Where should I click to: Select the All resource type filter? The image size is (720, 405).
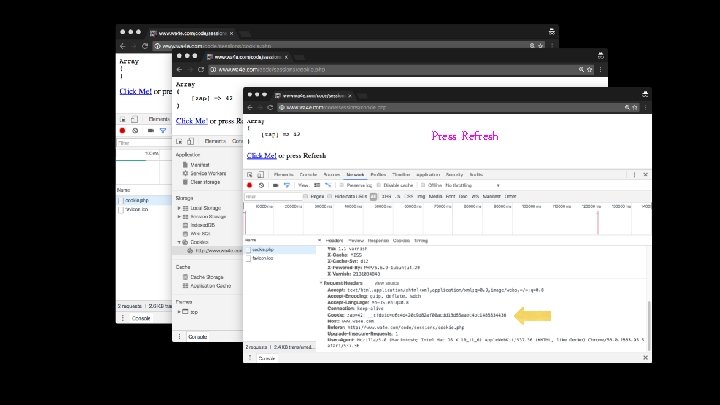(x=373, y=197)
